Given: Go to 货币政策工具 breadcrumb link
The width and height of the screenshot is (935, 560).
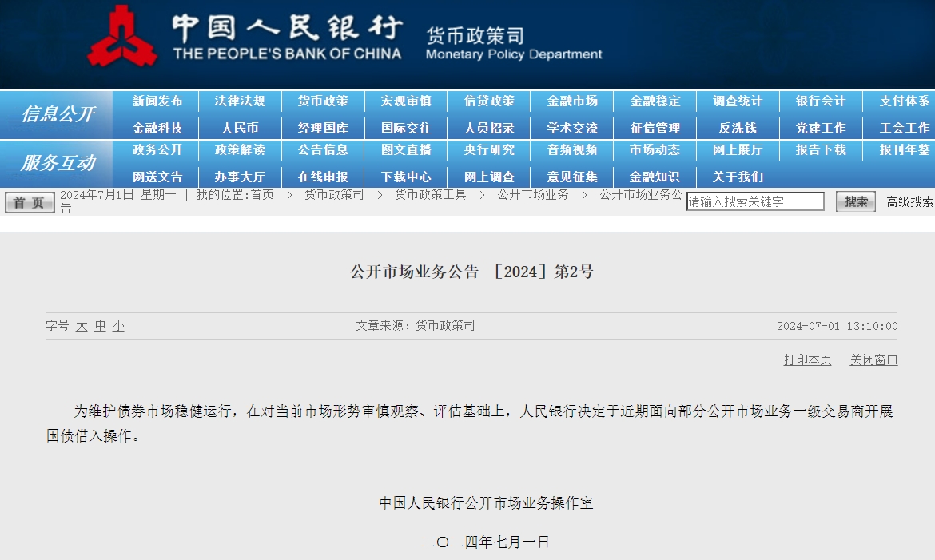Looking at the screenshot, I should [x=431, y=195].
